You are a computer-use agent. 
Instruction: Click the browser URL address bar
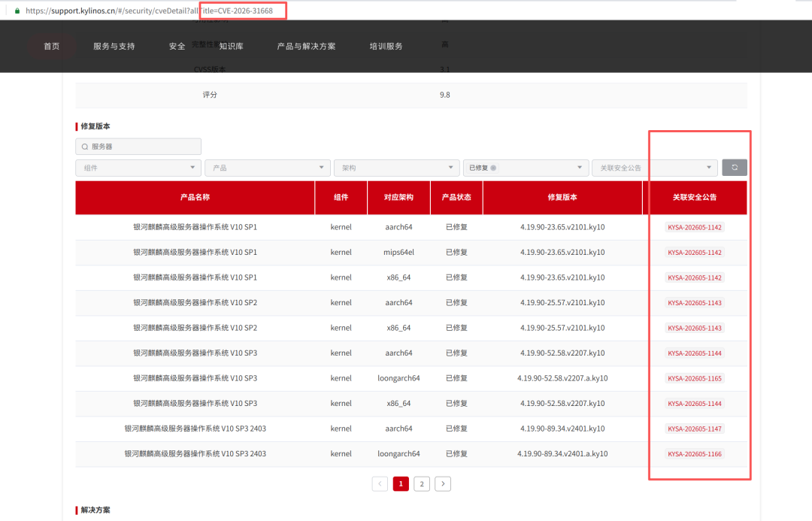click(x=149, y=11)
